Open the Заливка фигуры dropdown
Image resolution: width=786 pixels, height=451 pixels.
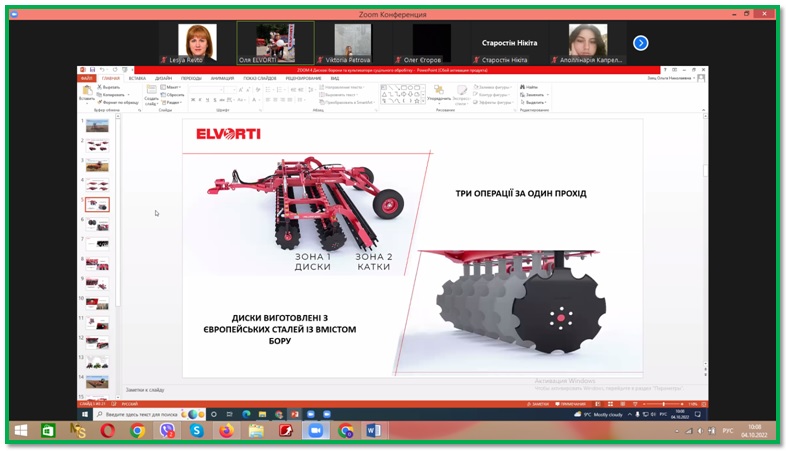[x=492, y=87]
